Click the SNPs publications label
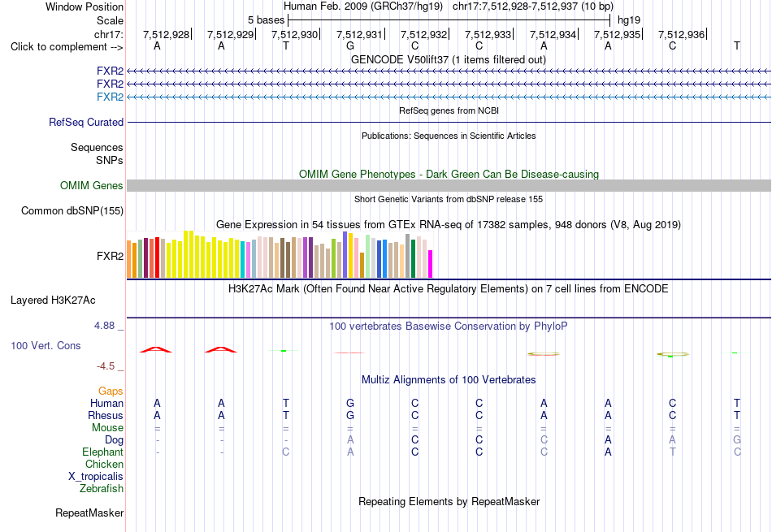Viewport: 772px width, 532px height. pos(110,161)
